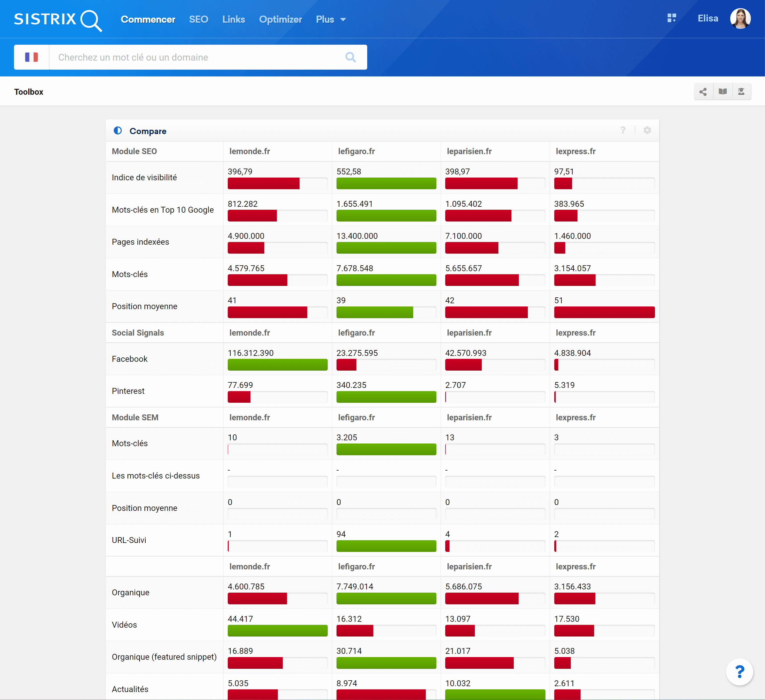Click the value 30.714
This screenshot has height=700, width=765.
(x=349, y=651)
